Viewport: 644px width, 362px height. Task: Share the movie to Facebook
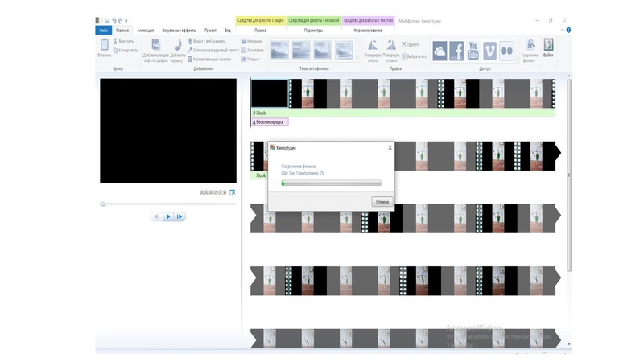click(x=456, y=51)
